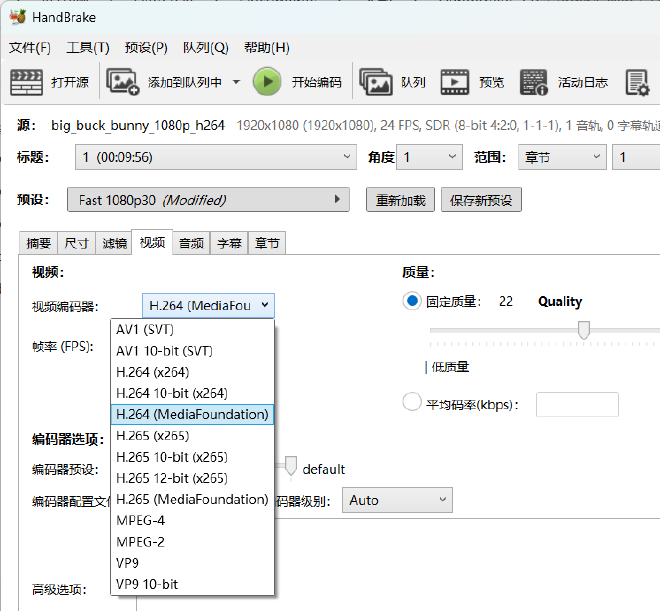Open the Fast 1080p30 preset selector

[x=208, y=200]
